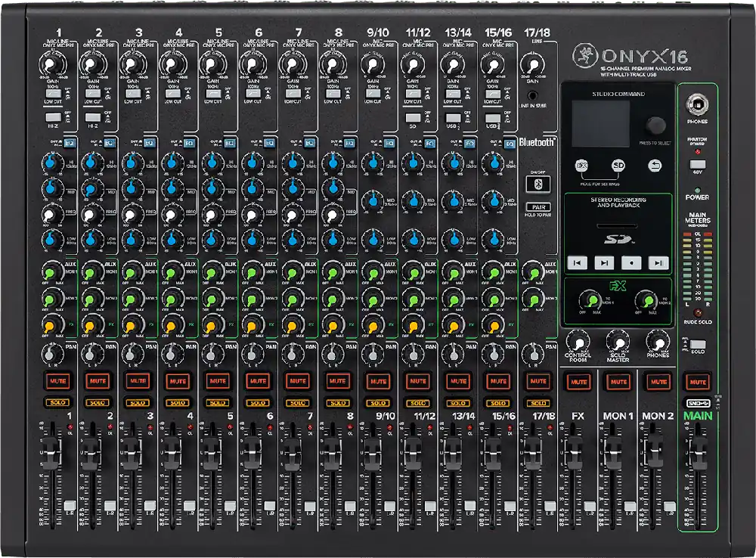Assign channel 1 to L-R main bus
Viewport: 756px width, 558px height.
click(70, 506)
